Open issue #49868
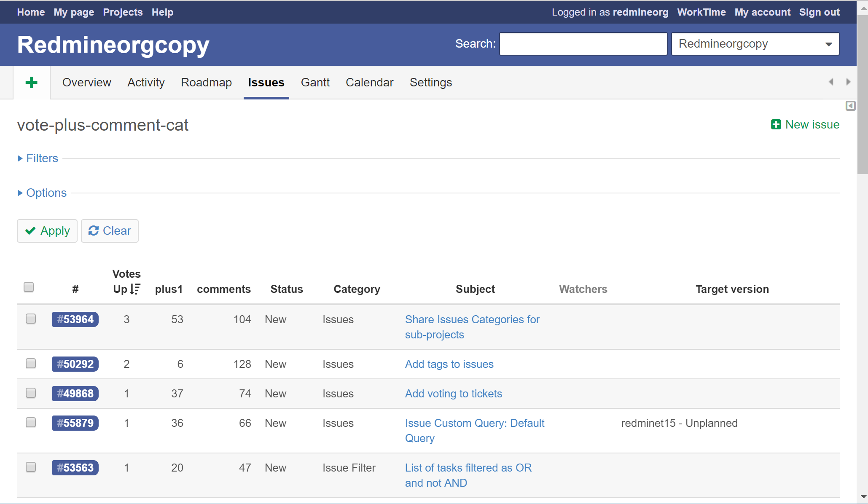The image size is (868, 504). tap(75, 394)
